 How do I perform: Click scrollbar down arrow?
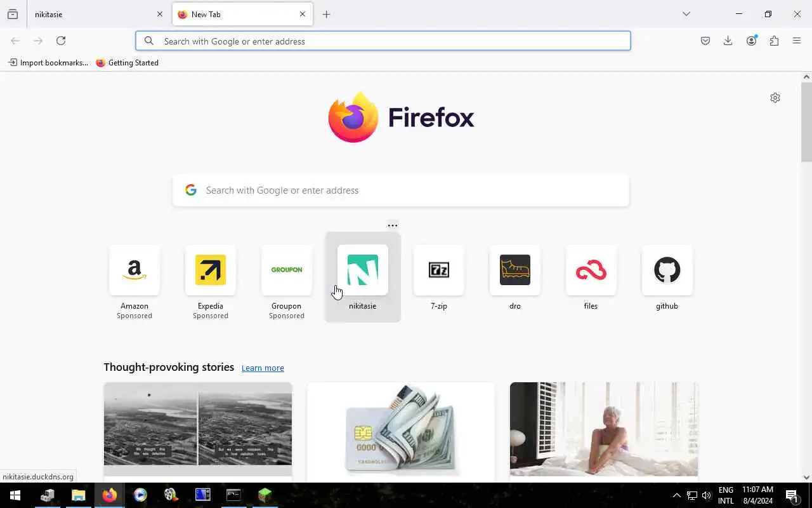[x=806, y=477]
